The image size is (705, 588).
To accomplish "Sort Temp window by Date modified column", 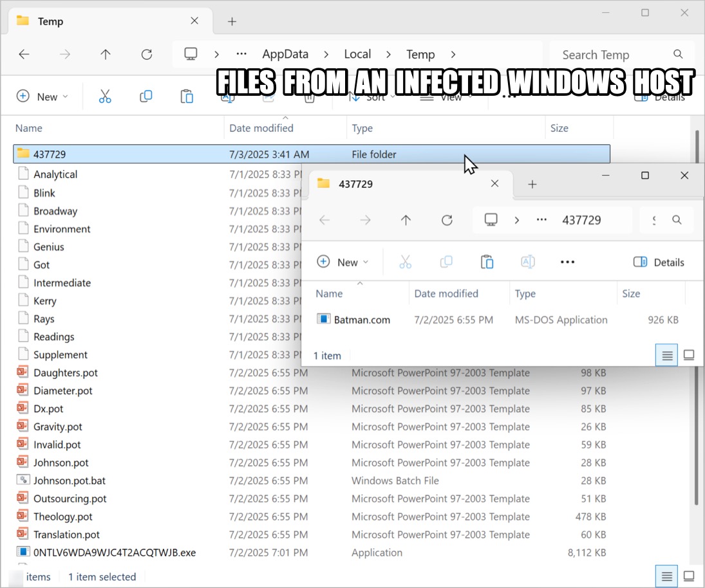I will coord(261,128).
